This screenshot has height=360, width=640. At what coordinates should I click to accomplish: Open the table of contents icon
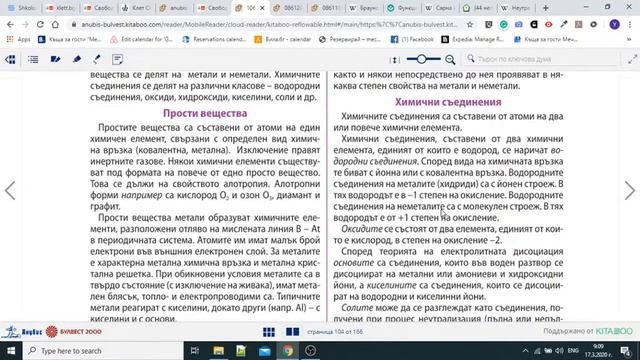pos(33,60)
